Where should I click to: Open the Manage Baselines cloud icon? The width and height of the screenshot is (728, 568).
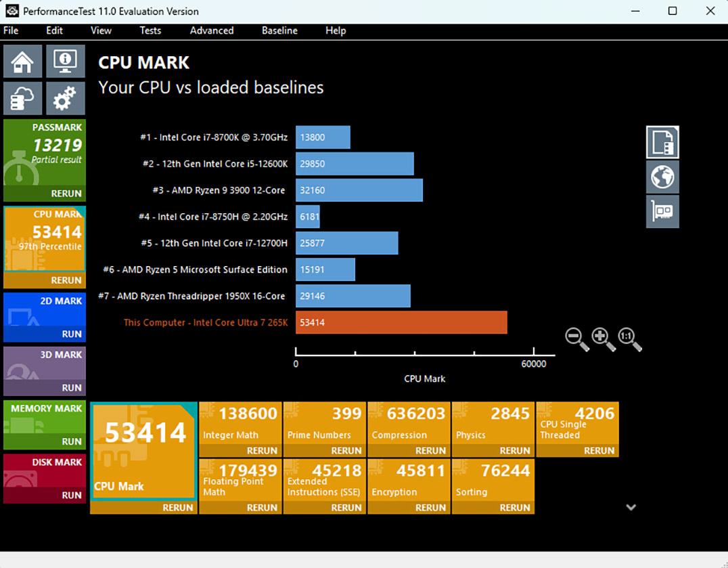[22, 98]
